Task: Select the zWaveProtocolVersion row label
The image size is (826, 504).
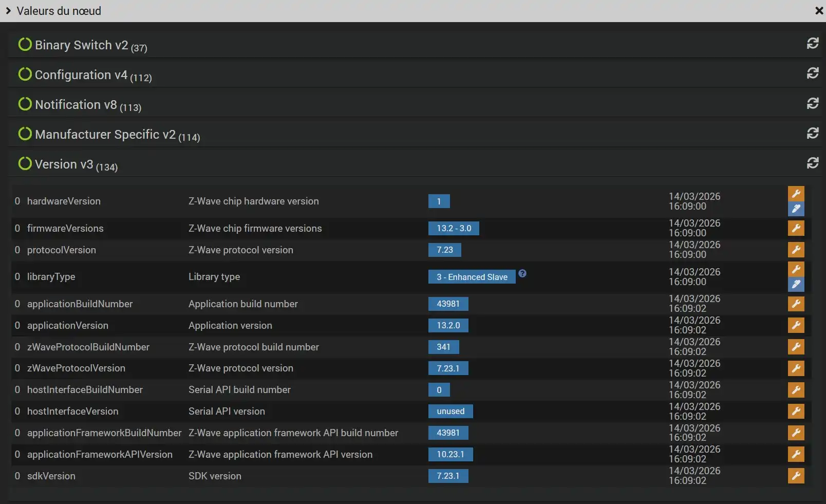Action: click(76, 368)
